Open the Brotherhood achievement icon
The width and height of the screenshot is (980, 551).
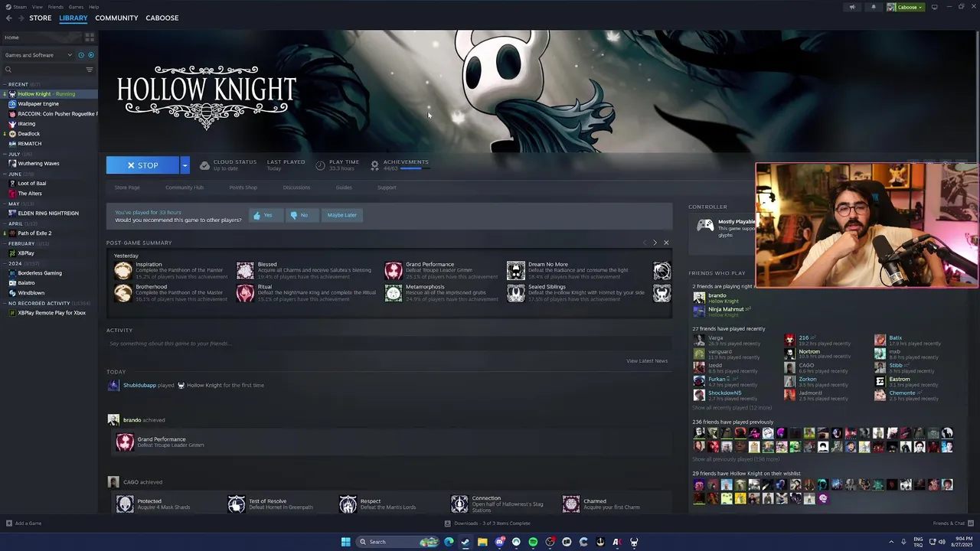click(x=123, y=293)
